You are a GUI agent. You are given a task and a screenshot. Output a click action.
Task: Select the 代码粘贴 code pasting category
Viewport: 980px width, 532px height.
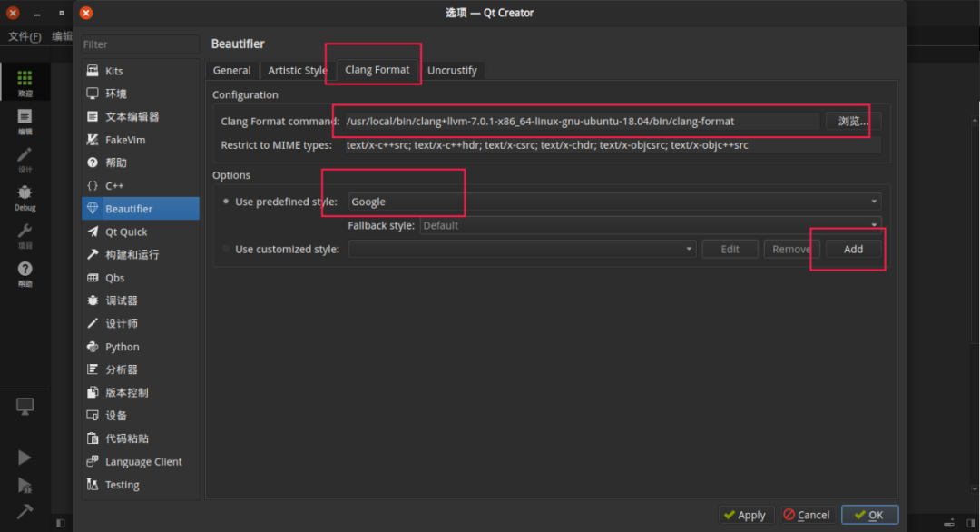tap(141, 438)
